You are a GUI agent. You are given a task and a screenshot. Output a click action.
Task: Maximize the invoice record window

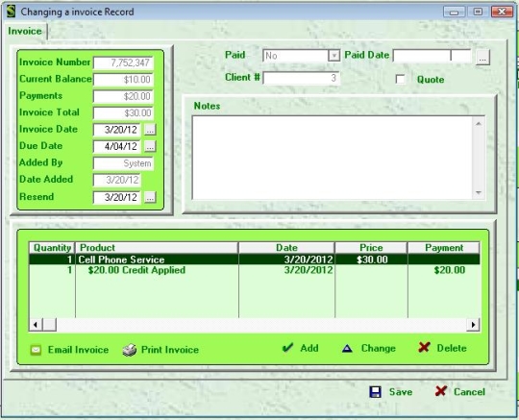click(x=478, y=12)
